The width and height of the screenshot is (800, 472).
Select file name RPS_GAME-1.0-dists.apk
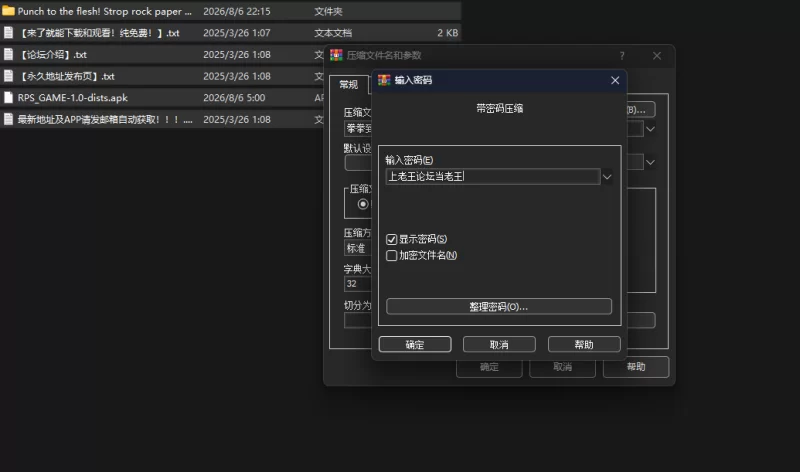(72, 98)
